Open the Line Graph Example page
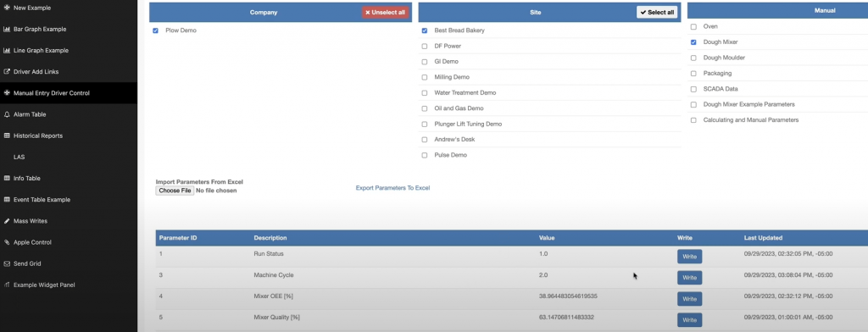 41,50
